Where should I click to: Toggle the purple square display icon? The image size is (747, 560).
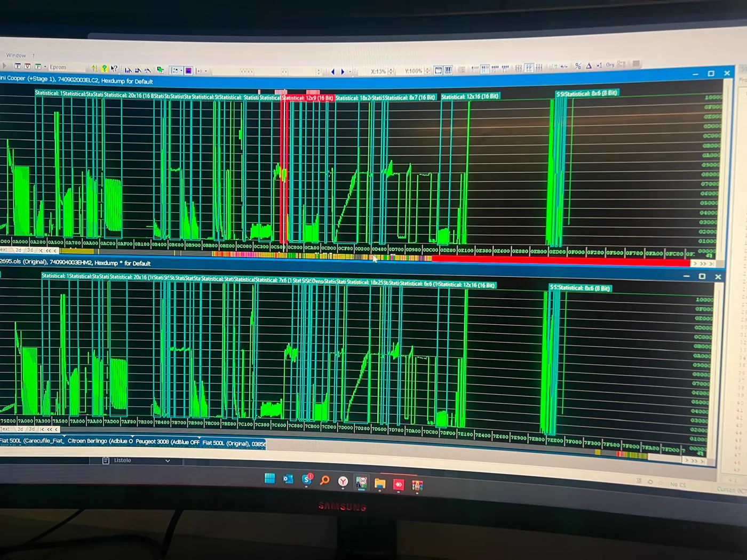click(x=188, y=70)
